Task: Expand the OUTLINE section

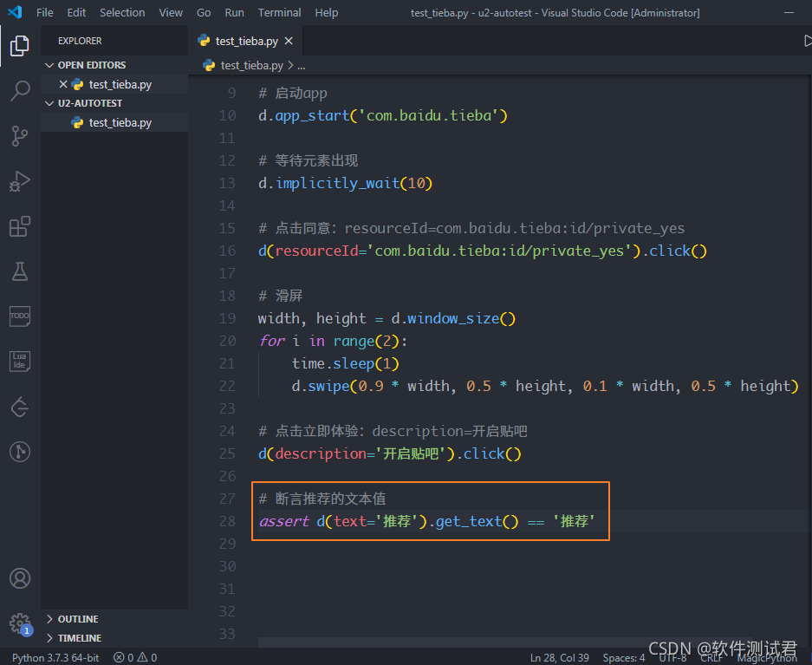Action: (x=49, y=619)
